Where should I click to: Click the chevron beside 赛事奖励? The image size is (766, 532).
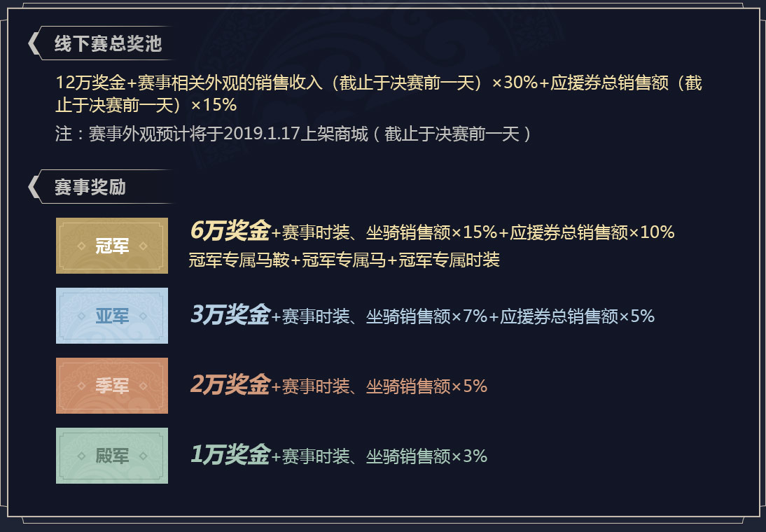click(x=34, y=187)
